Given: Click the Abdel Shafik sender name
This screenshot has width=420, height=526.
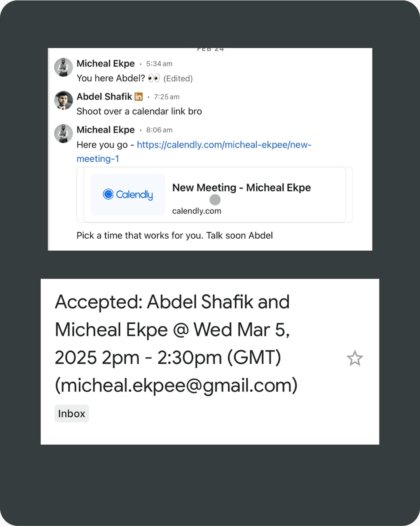Looking at the screenshot, I should click(x=104, y=97).
